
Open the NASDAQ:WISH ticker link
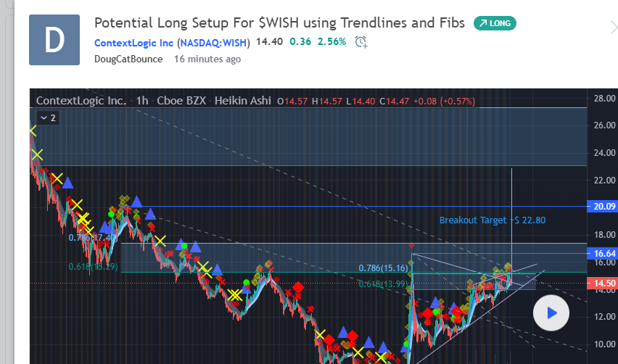click(214, 43)
